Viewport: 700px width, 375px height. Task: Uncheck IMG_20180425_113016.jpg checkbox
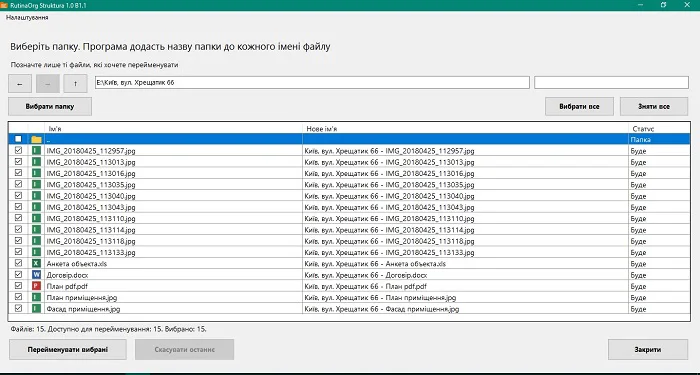18,173
